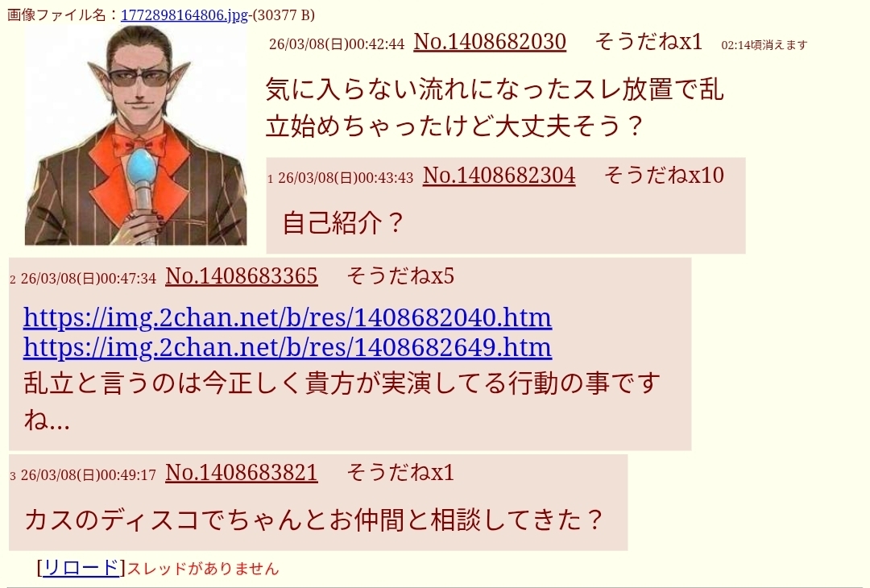The width and height of the screenshot is (870, 588).
Task: Click post number No.1408683365
Action: tap(242, 275)
